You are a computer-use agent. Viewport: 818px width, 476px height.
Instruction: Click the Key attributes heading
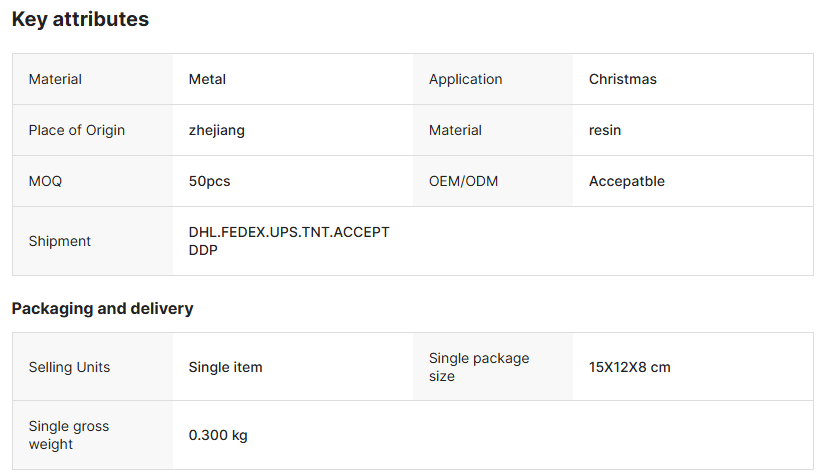(80, 19)
